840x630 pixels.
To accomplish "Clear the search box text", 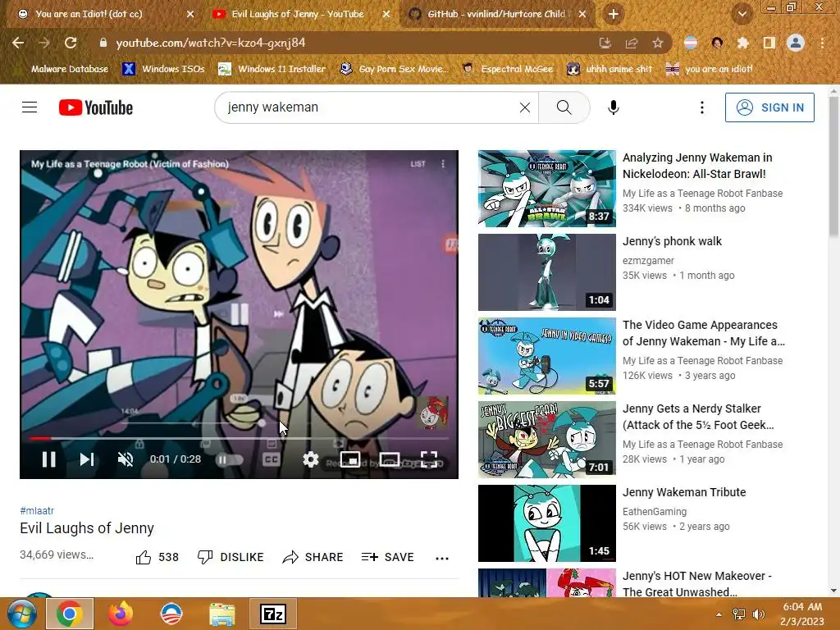I will coord(525,107).
